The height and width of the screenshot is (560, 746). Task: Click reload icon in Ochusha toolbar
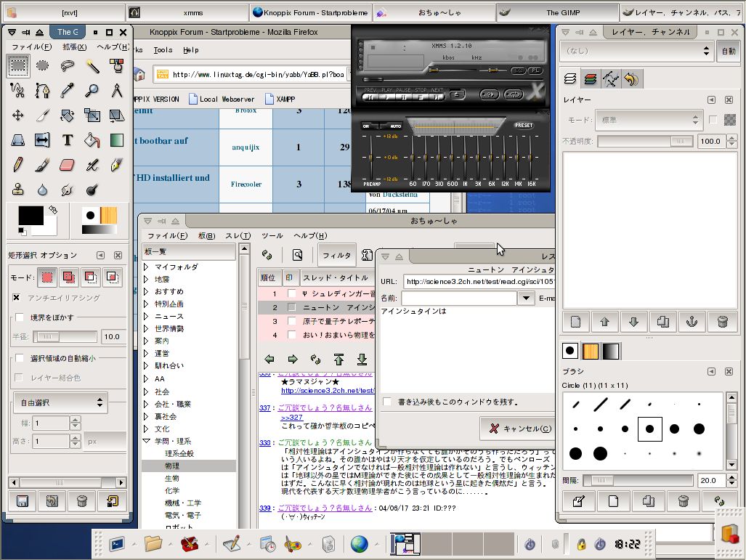[x=267, y=255]
